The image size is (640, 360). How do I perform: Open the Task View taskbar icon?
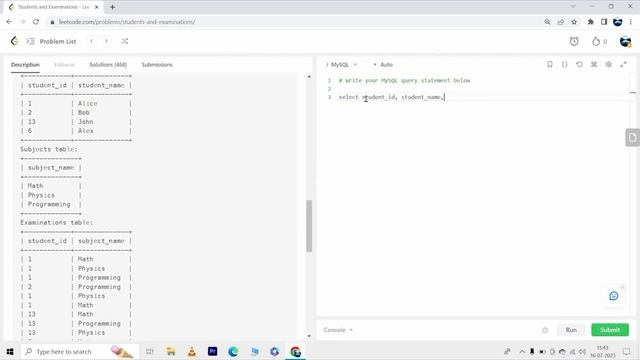[150, 351]
